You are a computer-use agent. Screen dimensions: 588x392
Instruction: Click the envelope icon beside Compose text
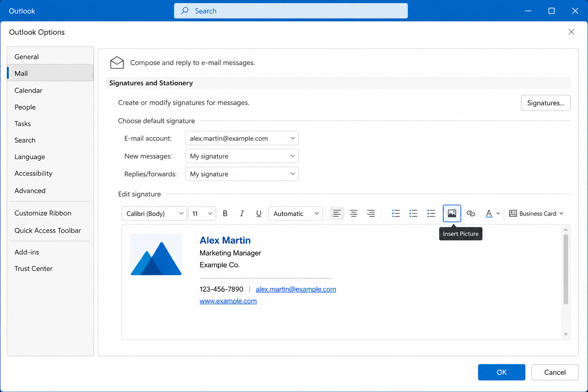[117, 62]
